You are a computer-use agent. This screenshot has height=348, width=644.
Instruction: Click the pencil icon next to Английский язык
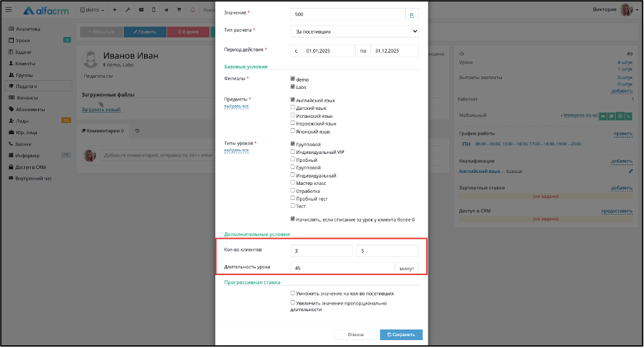click(x=630, y=171)
